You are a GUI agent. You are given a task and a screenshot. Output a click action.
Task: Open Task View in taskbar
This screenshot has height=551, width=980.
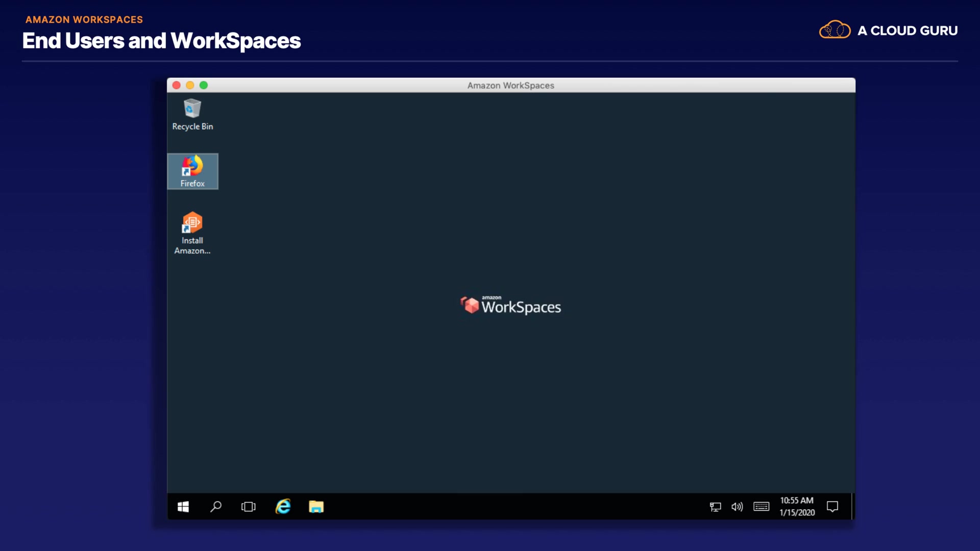coord(249,507)
